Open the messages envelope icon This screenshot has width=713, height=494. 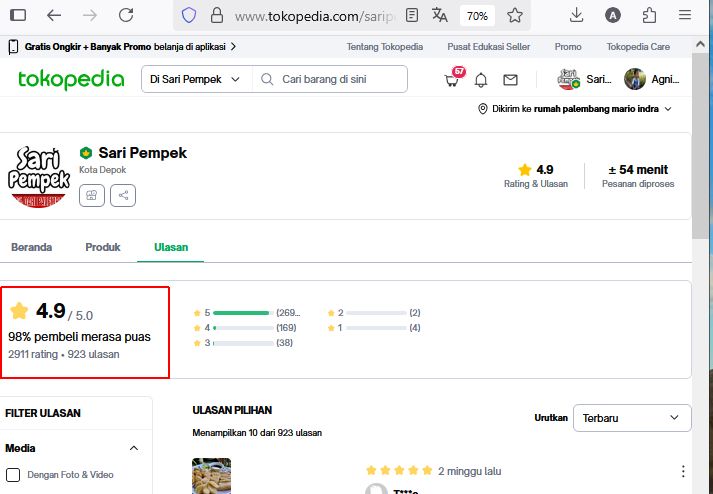point(510,80)
